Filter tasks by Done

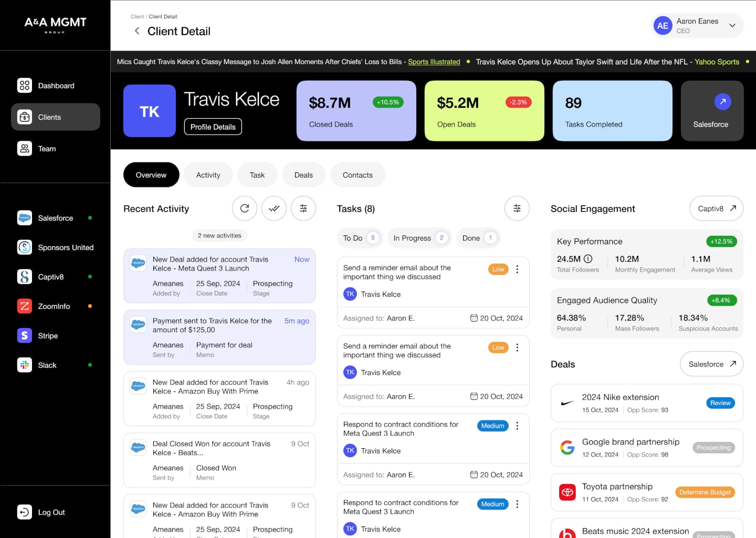pos(478,238)
